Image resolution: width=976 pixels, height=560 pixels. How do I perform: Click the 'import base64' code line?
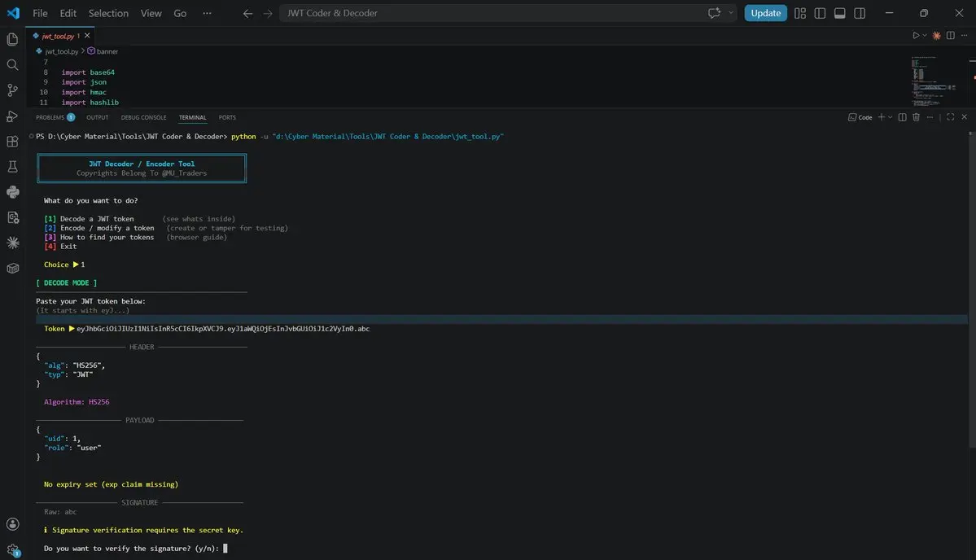88,72
